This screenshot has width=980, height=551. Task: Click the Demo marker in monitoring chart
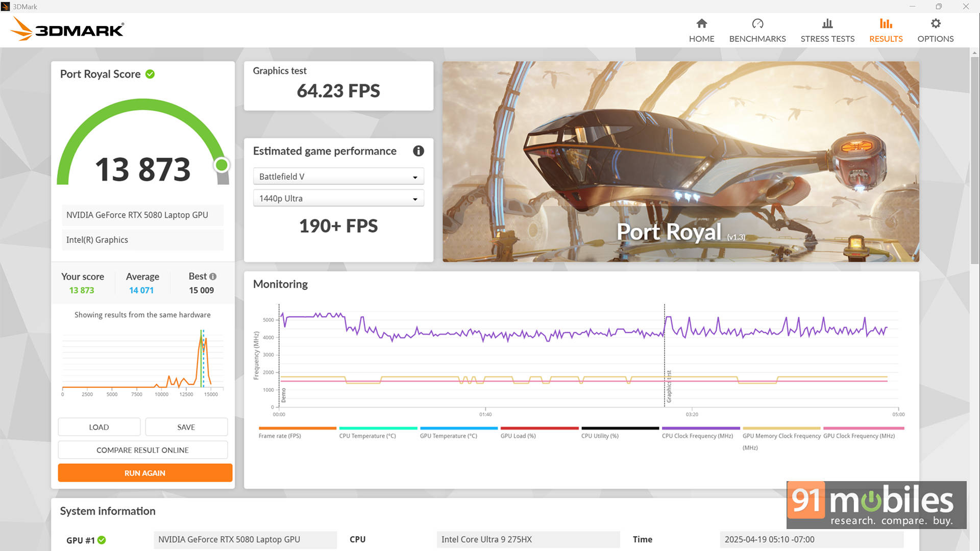[x=284, y=395]
